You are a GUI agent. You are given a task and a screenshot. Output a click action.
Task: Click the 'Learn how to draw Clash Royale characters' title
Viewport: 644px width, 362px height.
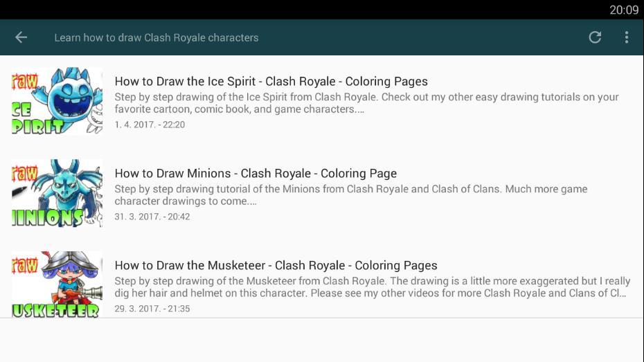pyautogui.click(x=156, y=38)
